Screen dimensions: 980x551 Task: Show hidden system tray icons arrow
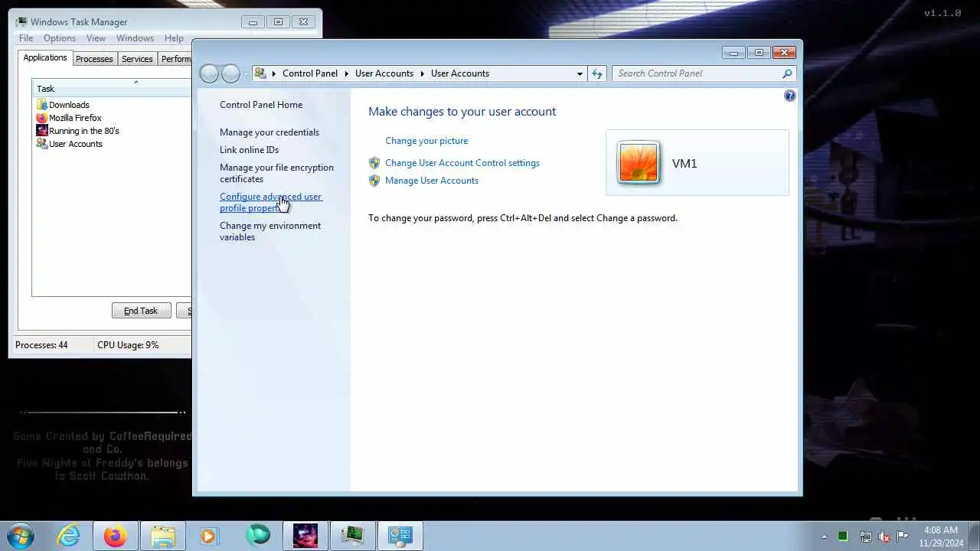[x=824, y=536]
